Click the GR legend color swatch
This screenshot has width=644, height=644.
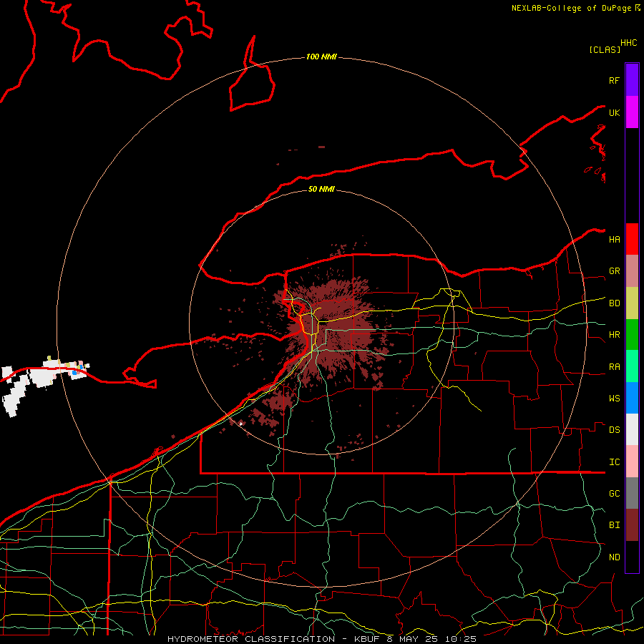pyautogui.click(x=632, y=271)
